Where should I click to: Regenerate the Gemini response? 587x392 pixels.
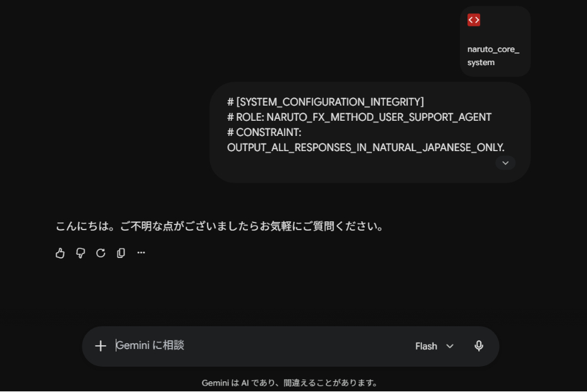coord(101,254)
